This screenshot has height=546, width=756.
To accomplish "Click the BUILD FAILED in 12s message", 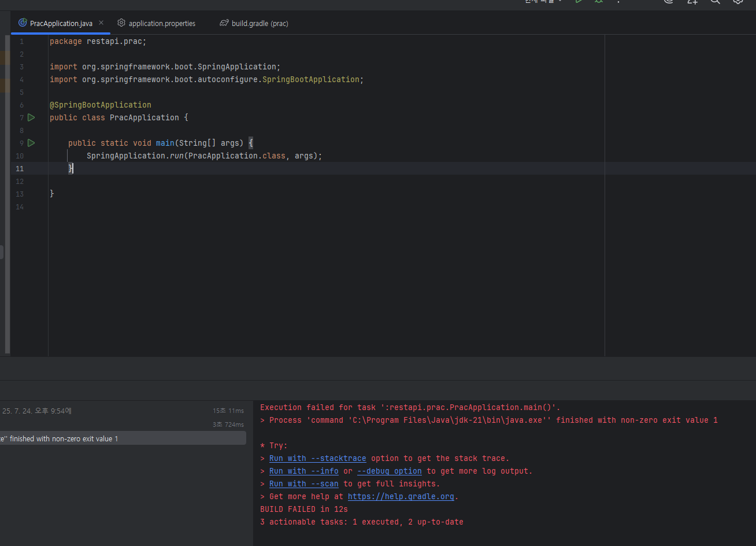I will coord(304,509).
